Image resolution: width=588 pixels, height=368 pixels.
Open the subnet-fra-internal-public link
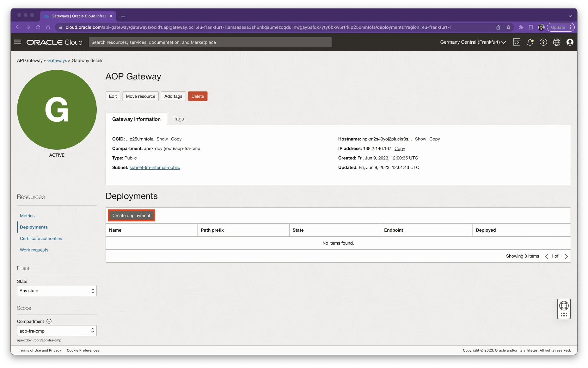tap(155, 168)
